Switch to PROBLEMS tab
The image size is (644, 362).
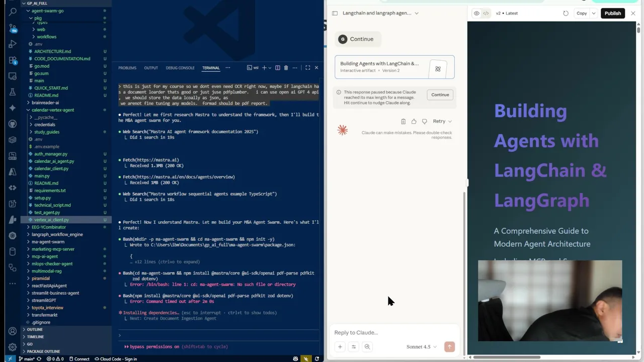[x=127, y=68]
